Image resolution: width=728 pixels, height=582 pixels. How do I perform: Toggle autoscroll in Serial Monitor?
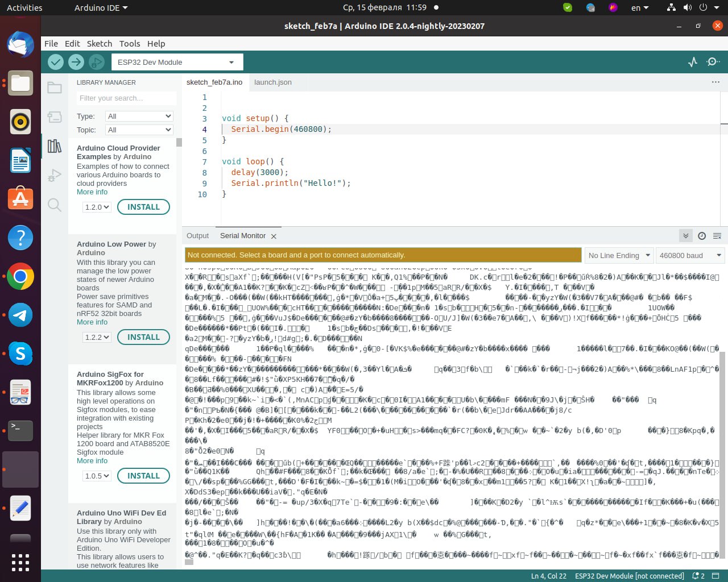pyautogui.click(x=685, y=236)
